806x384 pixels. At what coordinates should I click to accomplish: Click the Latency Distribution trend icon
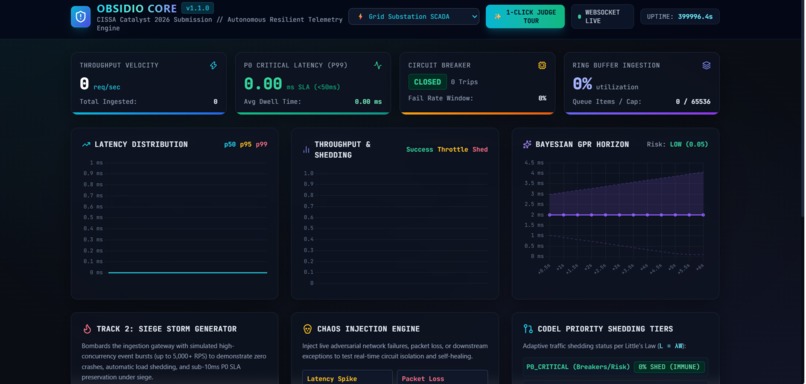[86, 144]
